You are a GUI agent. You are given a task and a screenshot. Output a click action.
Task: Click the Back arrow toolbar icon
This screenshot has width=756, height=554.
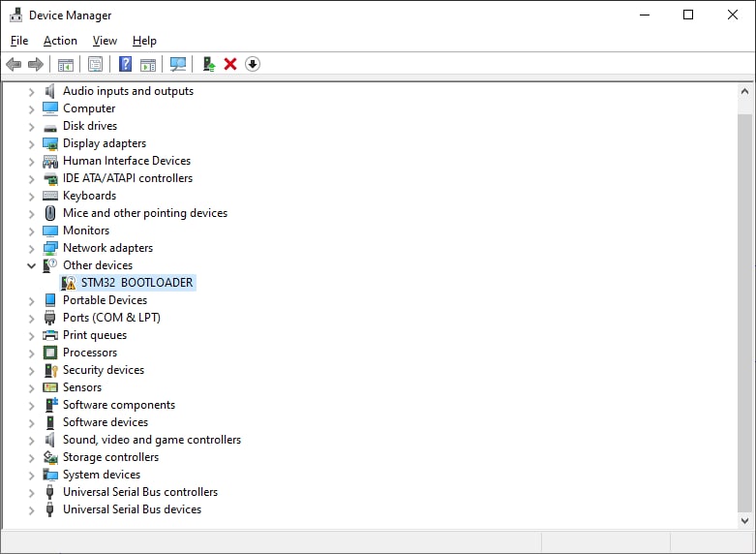14,64
